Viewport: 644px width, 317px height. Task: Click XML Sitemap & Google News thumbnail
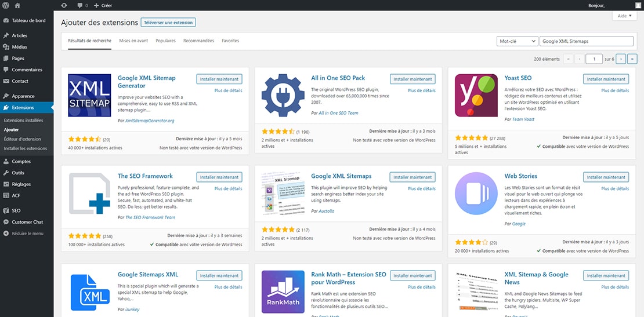click(476, 292)
